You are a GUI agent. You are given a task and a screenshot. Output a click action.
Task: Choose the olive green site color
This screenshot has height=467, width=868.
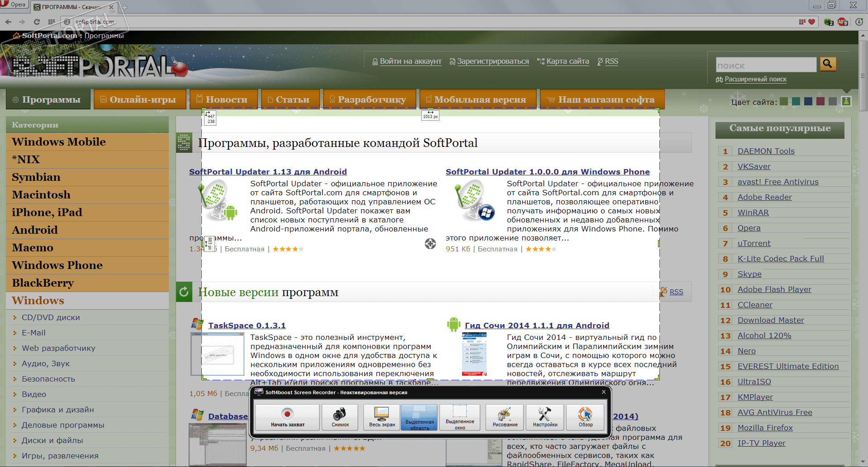pos(784,102)
